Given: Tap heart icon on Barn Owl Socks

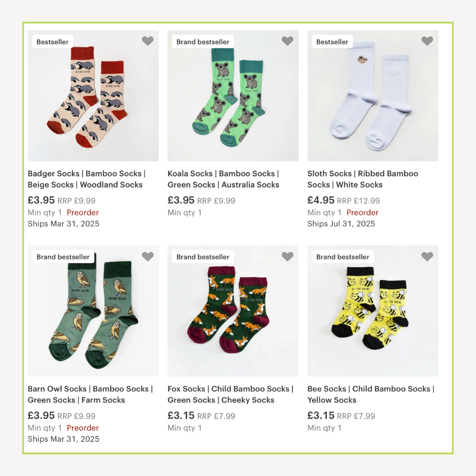Looking at the screenshot, I should [148, 257].
